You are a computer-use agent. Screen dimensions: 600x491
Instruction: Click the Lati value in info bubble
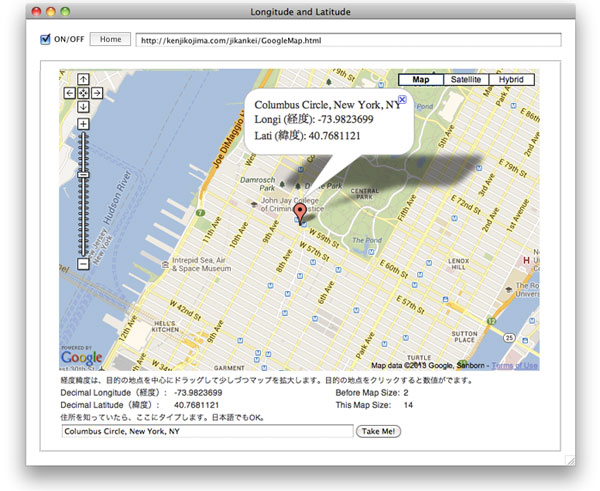(334, 136)
